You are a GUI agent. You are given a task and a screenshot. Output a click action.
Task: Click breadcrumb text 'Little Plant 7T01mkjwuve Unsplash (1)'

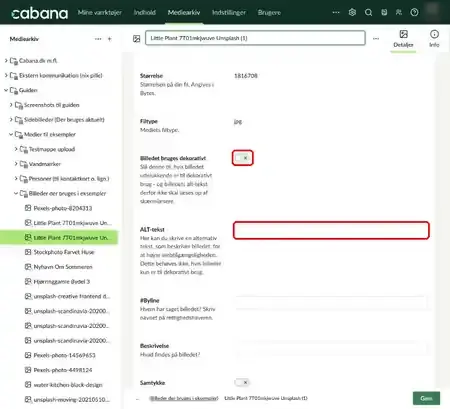(266, 398)
